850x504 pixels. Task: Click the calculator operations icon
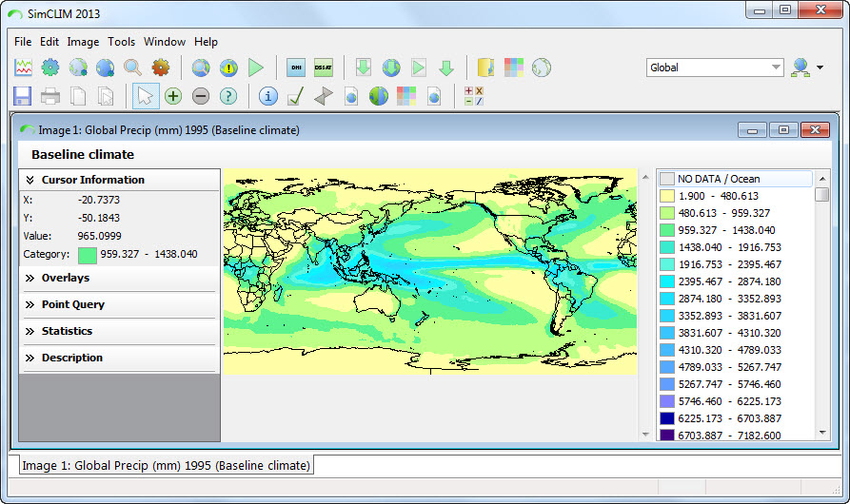473,96
